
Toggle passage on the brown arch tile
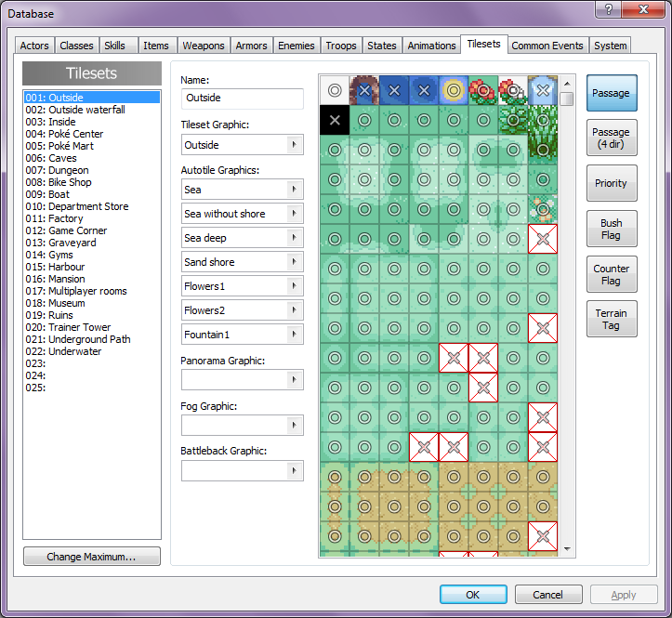point(364,90)
